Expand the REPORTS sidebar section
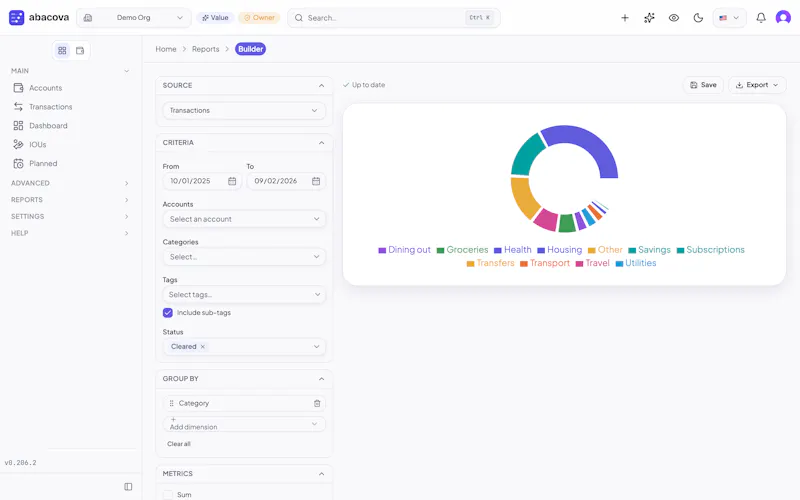 click(x=70, y=200)
